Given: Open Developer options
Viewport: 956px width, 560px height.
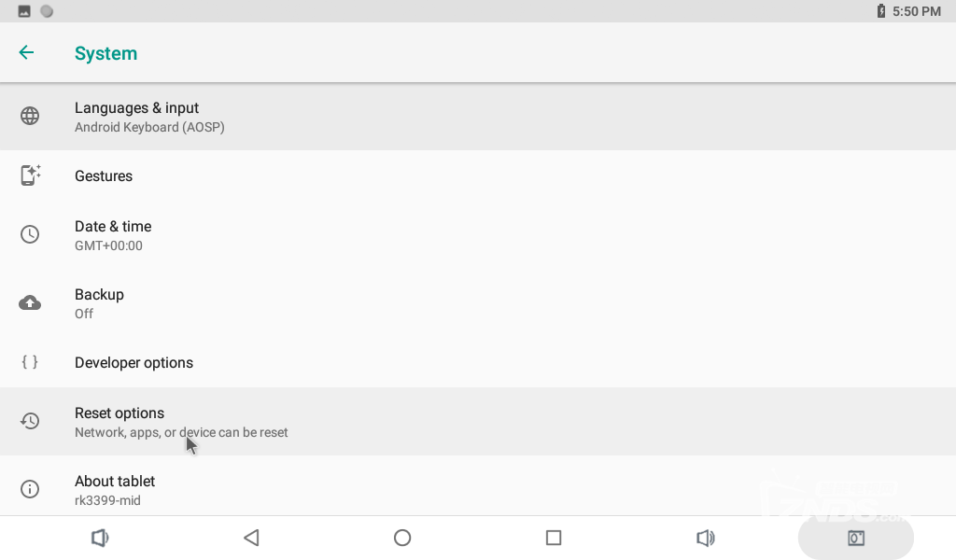Looking at the screenshot, I should 478,362.
